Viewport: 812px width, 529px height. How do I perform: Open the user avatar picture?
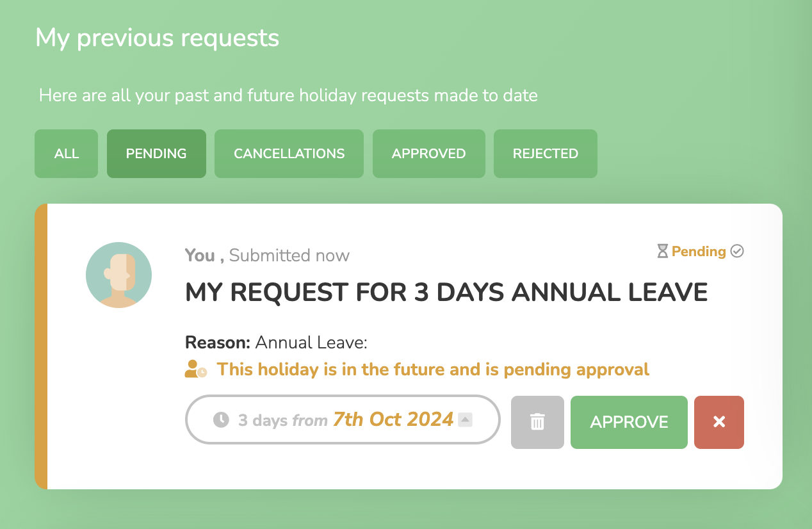pos(118,275)
